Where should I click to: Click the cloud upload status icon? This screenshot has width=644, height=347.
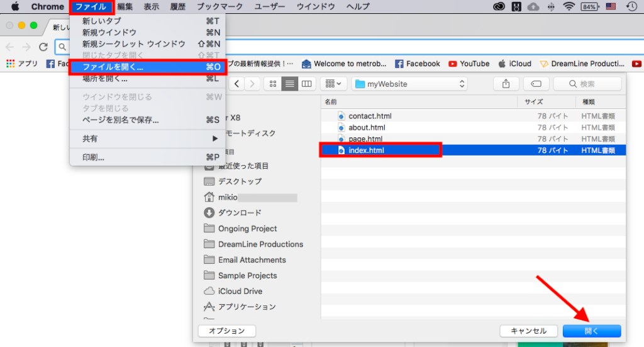click(533, 6)
